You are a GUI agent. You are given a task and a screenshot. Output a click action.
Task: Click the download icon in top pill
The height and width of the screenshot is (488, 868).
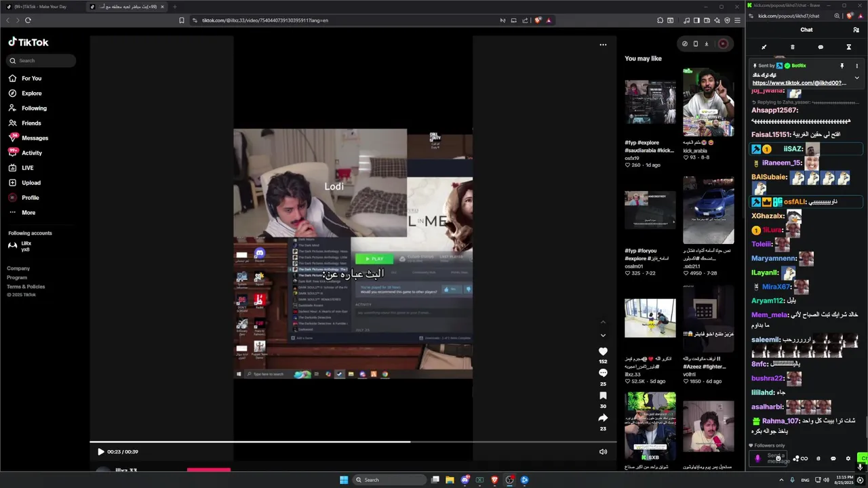coord(706,44)
